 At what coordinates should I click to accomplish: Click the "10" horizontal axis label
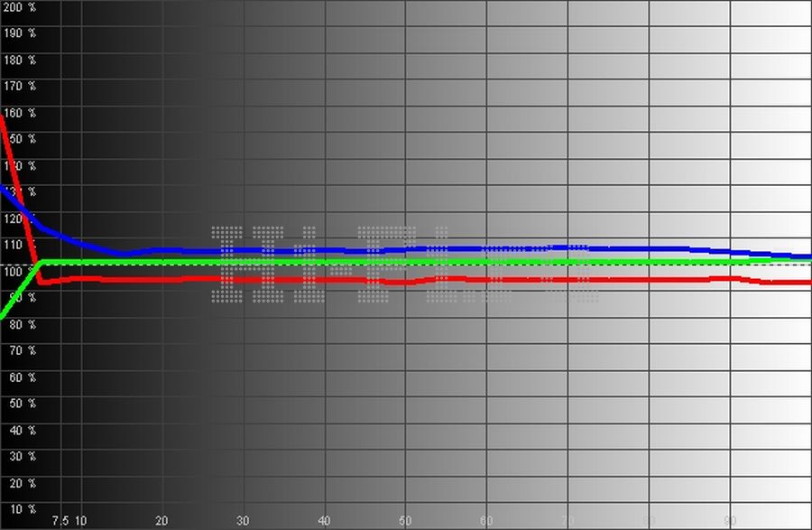point(81,521)
